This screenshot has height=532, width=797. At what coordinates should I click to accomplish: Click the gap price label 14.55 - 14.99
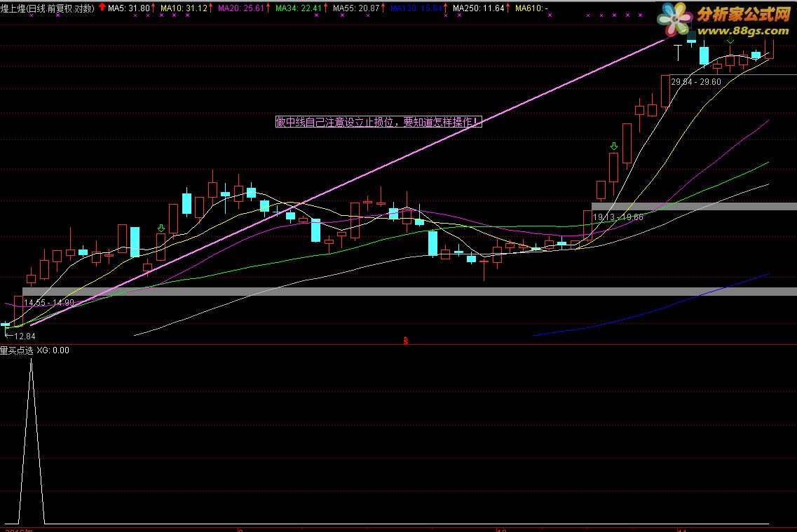point(49,302)
